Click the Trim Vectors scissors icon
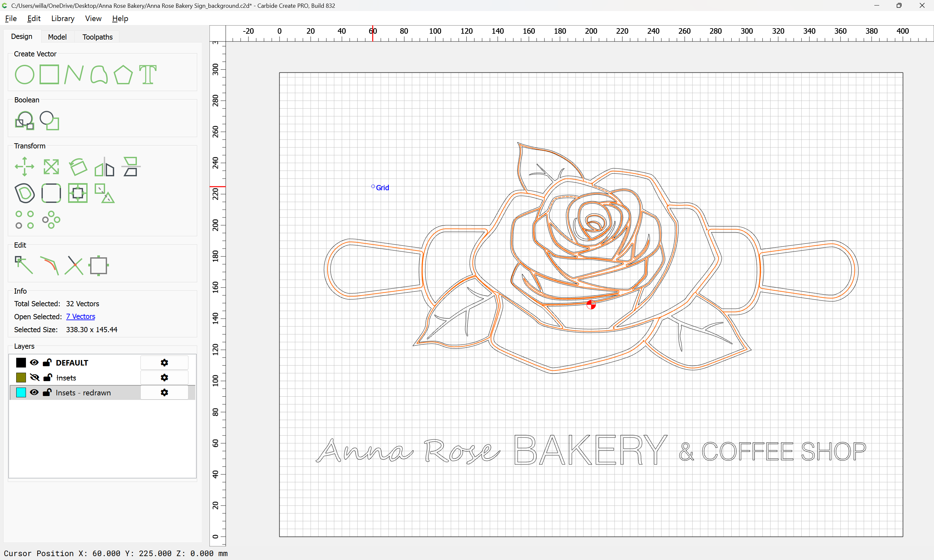934x560 pixels. tap(74, 265)
